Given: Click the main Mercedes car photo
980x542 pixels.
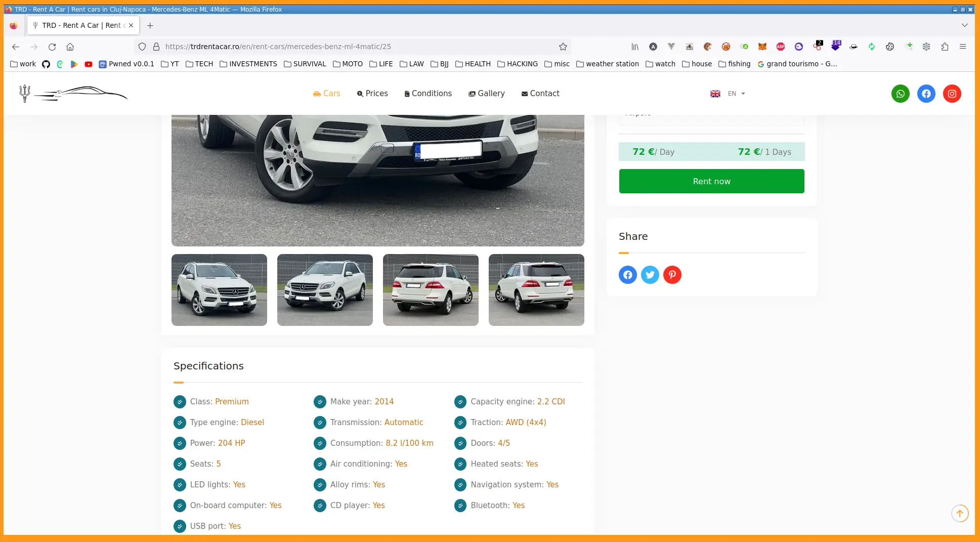Looking at the screenshot, I should coord(377,180).
